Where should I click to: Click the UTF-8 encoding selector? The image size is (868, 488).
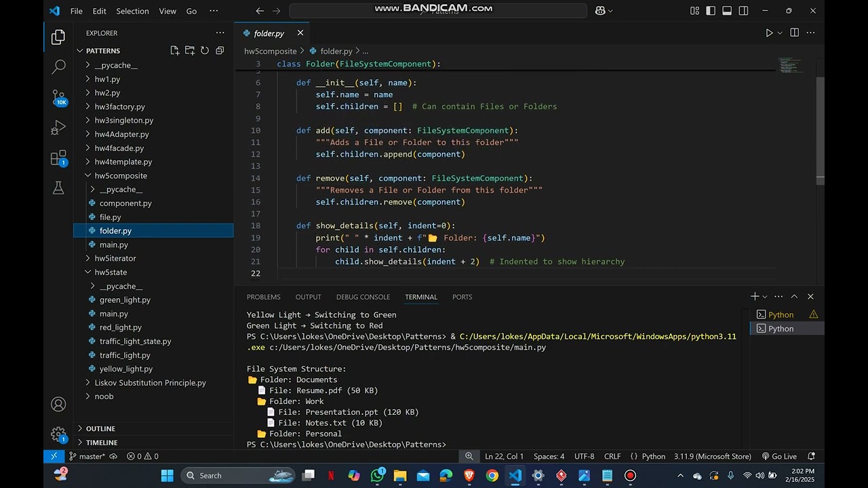click(584, 456)
